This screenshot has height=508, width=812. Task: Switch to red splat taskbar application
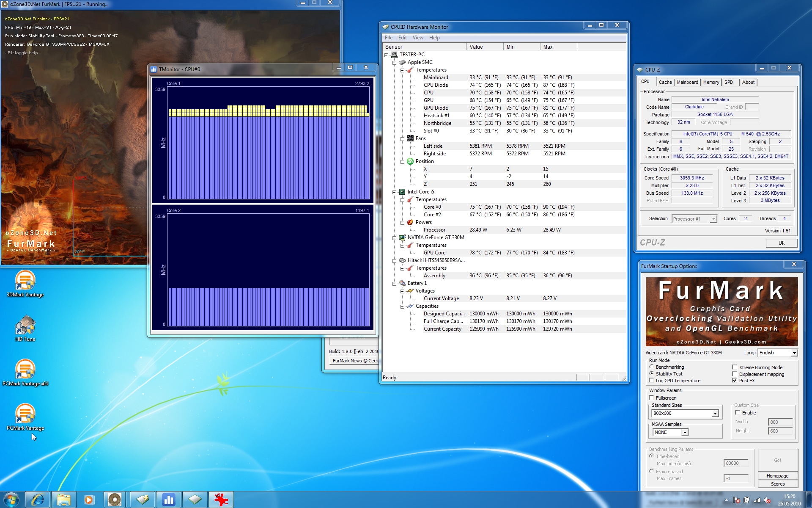[x=221, y=500]
